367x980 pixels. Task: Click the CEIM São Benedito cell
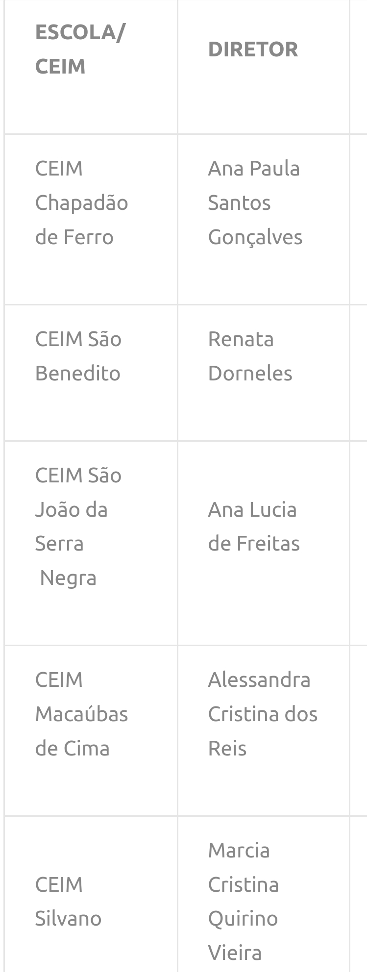[78, 356]
